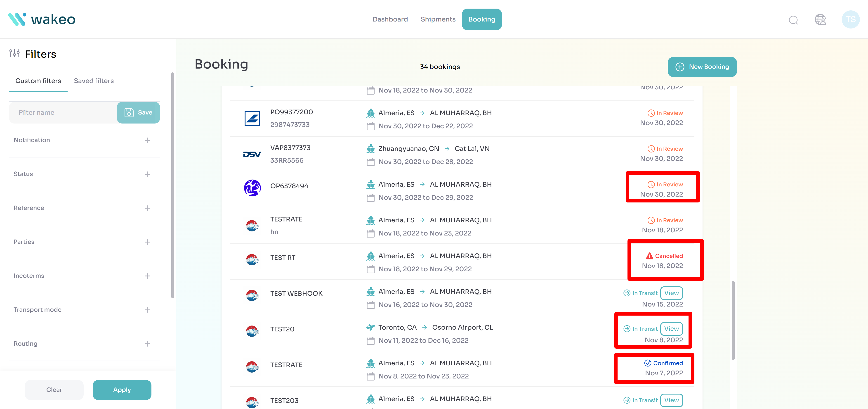
Task: Click the ship icon beside Almeria on PO99377200
Action: click(x=371, y=113)
